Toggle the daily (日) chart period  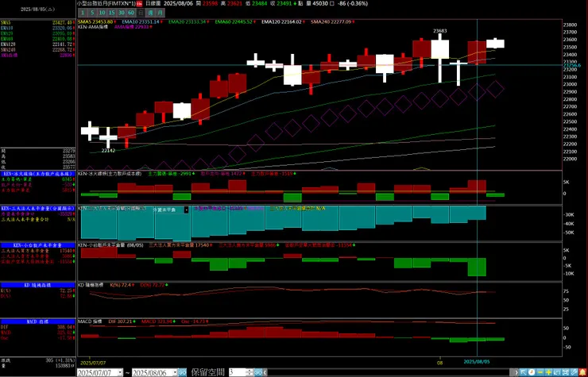(141, 13)
